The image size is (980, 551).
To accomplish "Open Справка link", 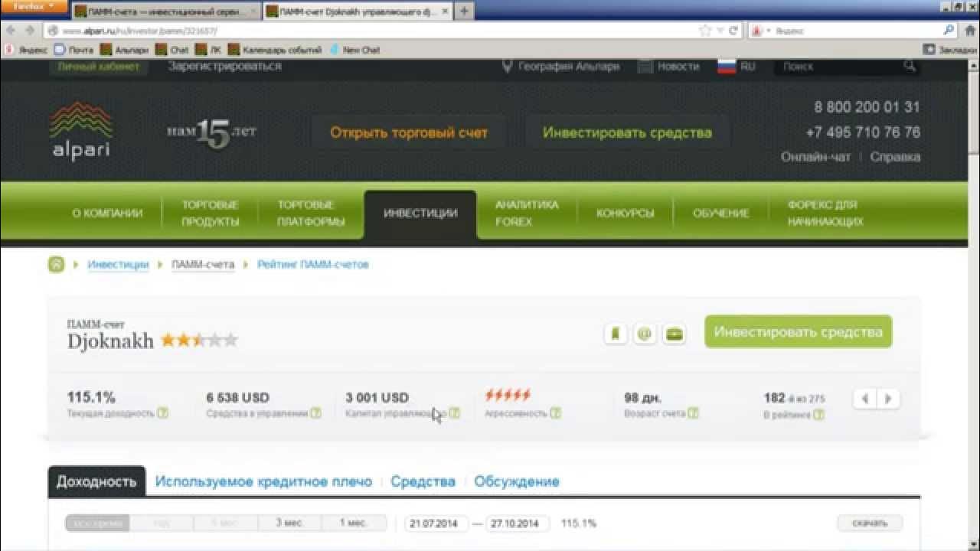I will [896, 157].
